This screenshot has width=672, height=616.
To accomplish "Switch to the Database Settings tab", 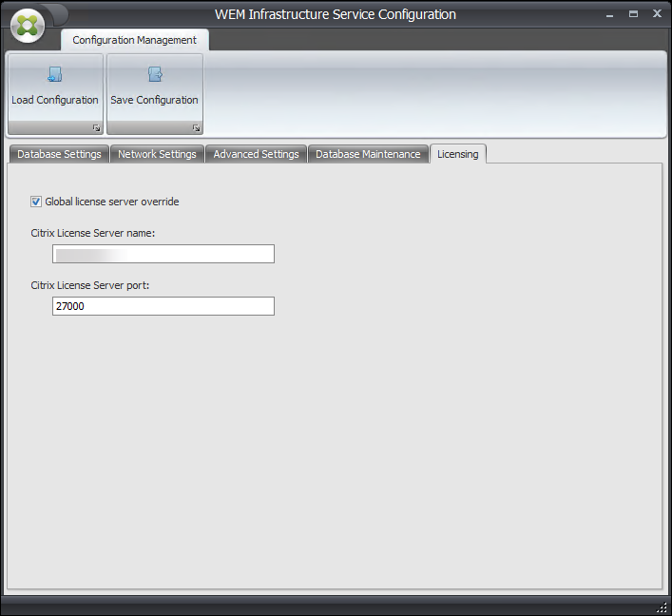I will pos(59,154).
